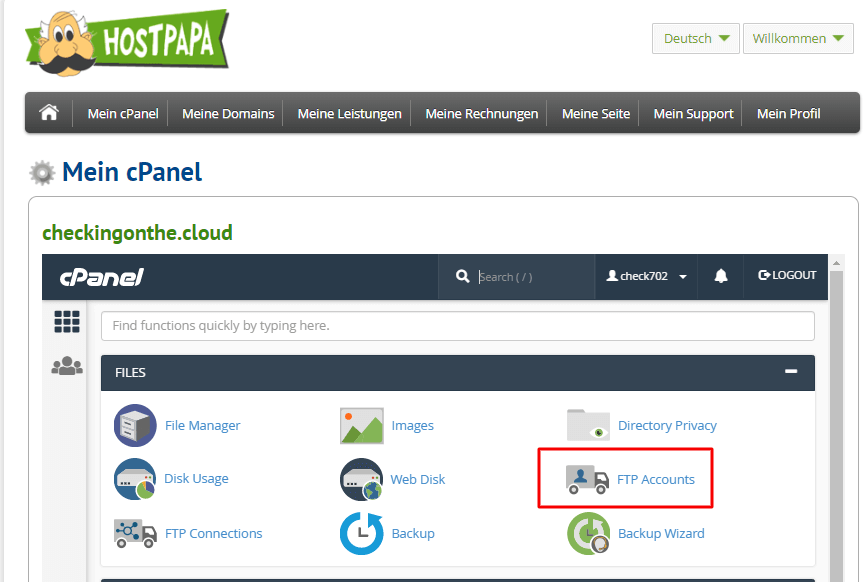The image size is (865, 582).
Task: Collapse the FILES section with minus
Action: tap(791, 371)
